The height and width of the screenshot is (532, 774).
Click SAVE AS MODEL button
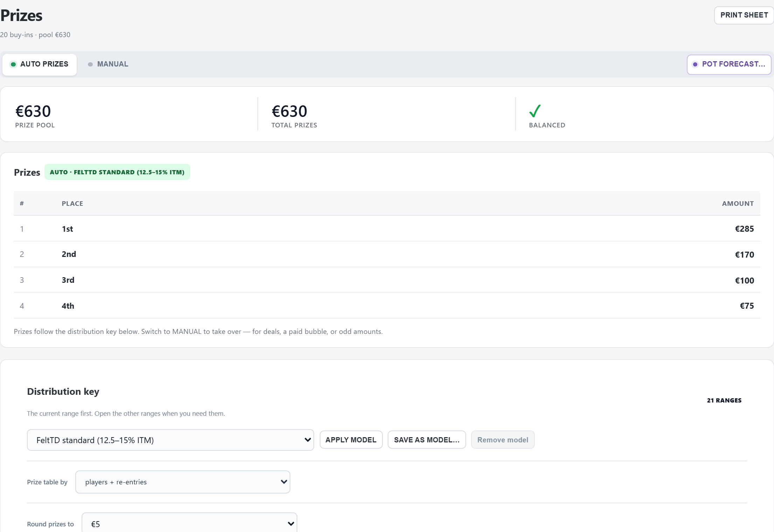pos(427,440)
